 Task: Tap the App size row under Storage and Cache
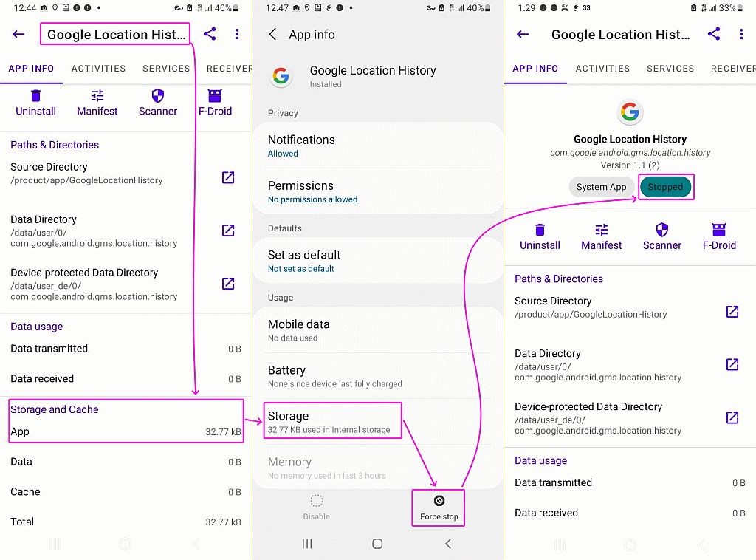126,431
